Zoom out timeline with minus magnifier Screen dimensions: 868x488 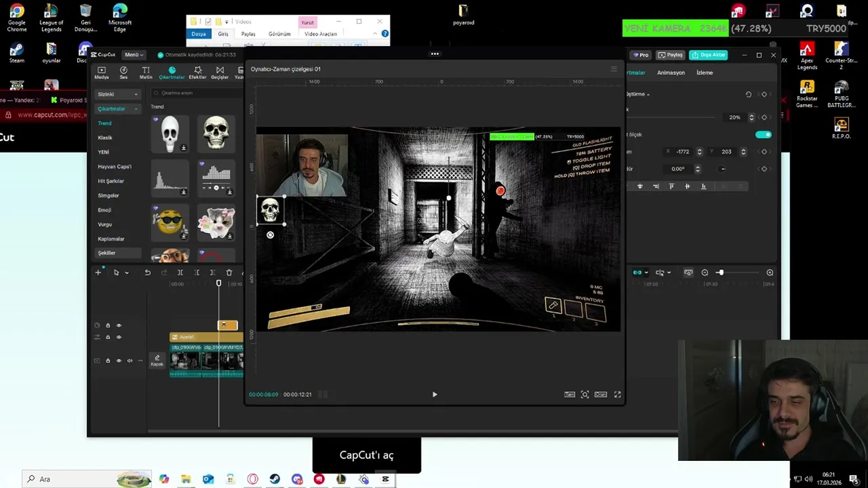coord(705,272)
